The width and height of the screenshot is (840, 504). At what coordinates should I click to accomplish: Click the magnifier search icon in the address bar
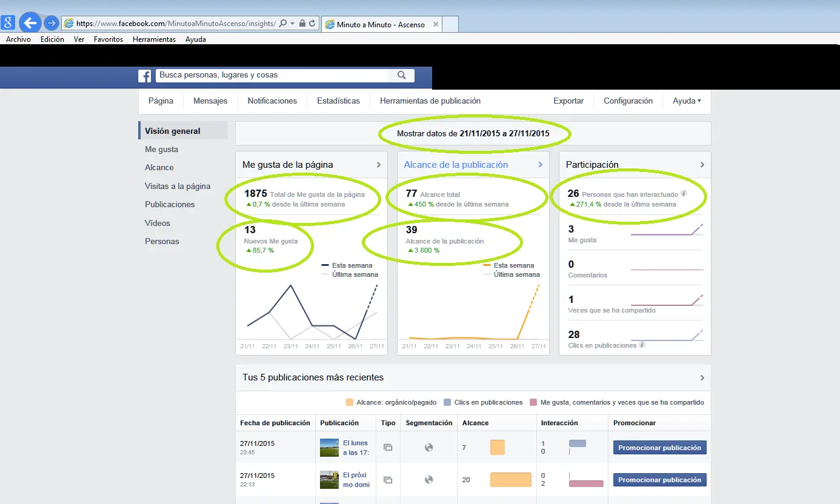pos(283,23)
